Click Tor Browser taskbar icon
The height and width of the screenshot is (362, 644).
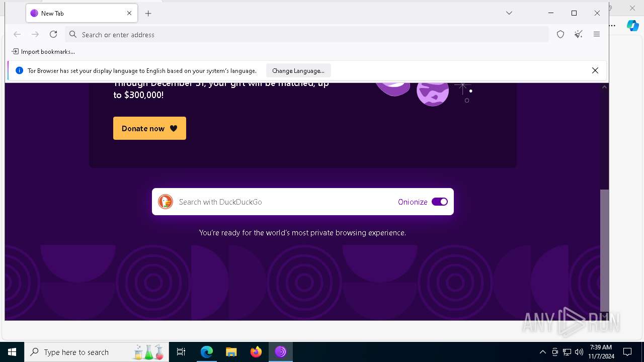(281, 352)
